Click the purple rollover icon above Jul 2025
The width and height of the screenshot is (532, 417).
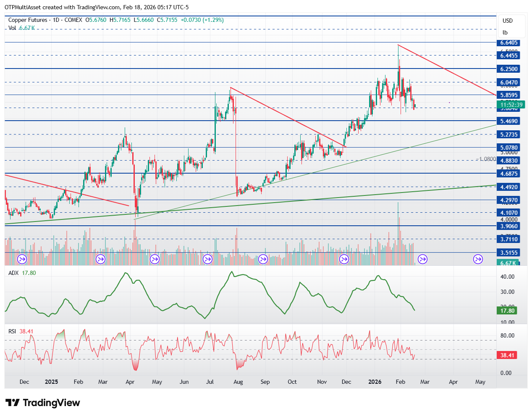(x=207, y=259)
